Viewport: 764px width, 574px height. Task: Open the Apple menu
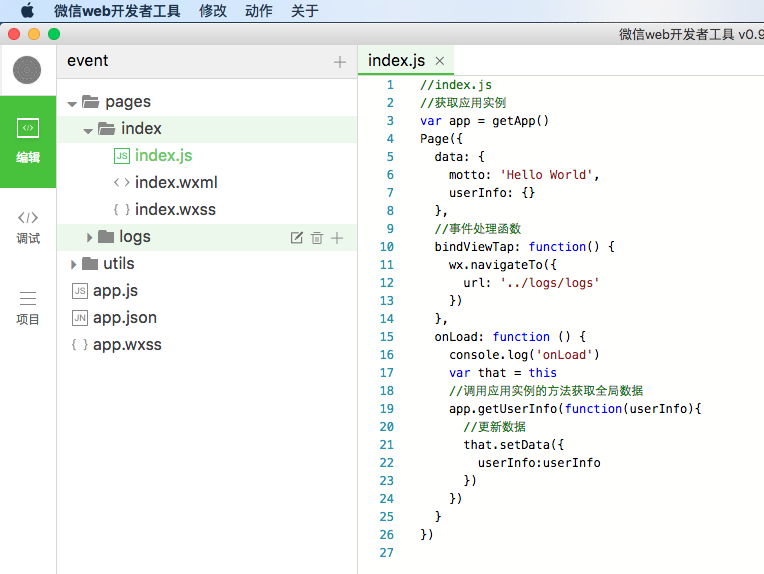[27, 10]
